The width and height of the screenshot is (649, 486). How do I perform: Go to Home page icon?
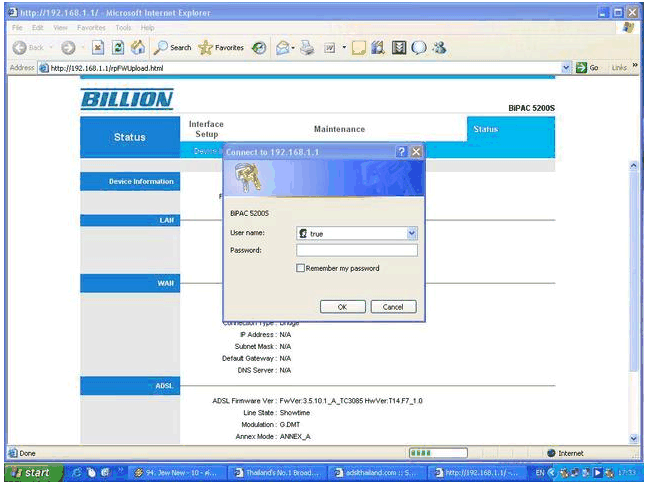pyautogui.click(x=138, y=48)
